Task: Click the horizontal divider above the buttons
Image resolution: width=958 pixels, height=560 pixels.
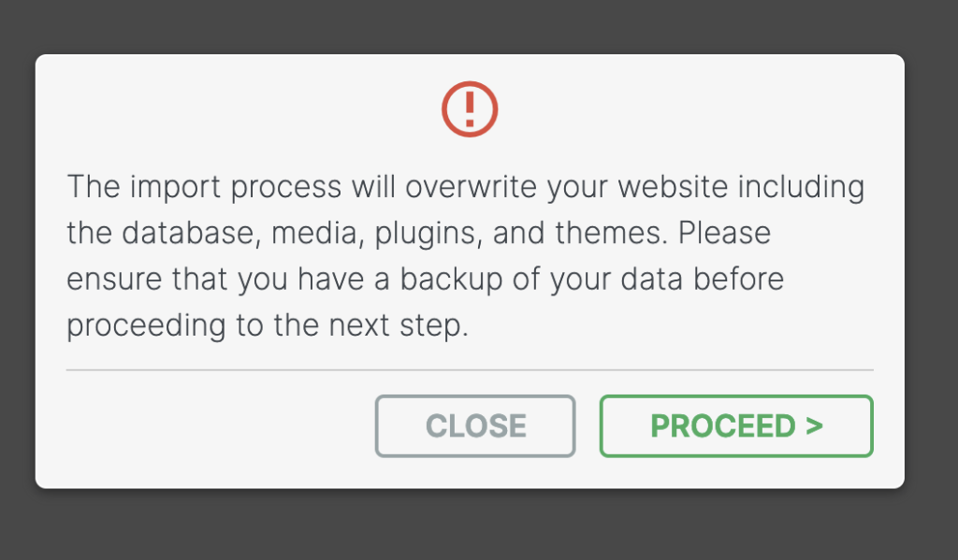Action: tap(470, 369)
